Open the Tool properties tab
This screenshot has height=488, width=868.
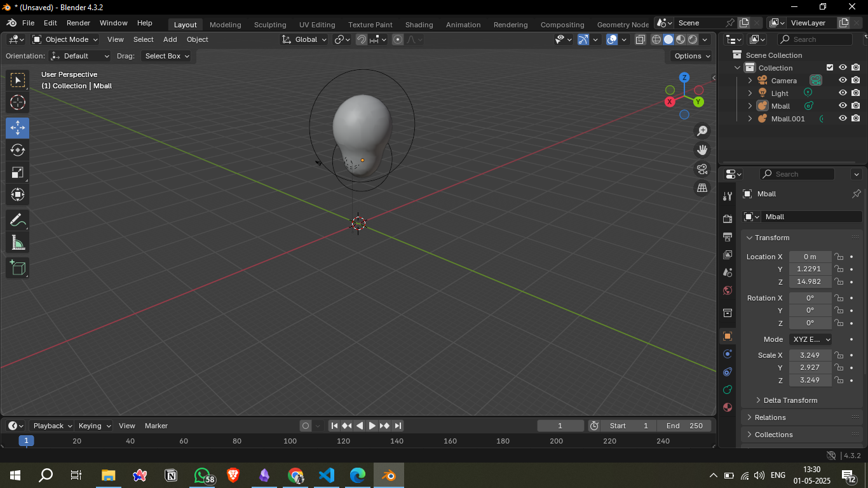(728, 196)
